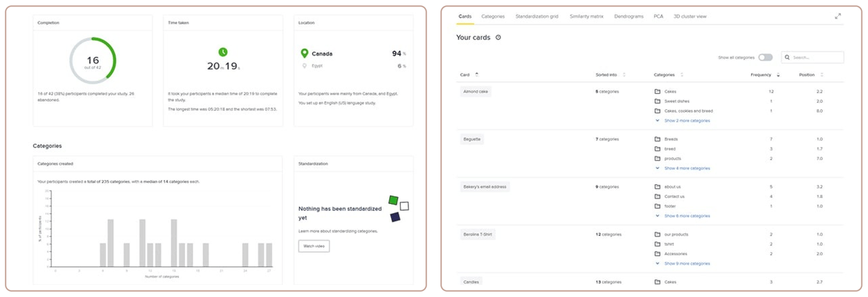Viewport: 868px width, 297px height.
Task: Click the '5 categories' text for Almond cake
Action: coord(607,92)
